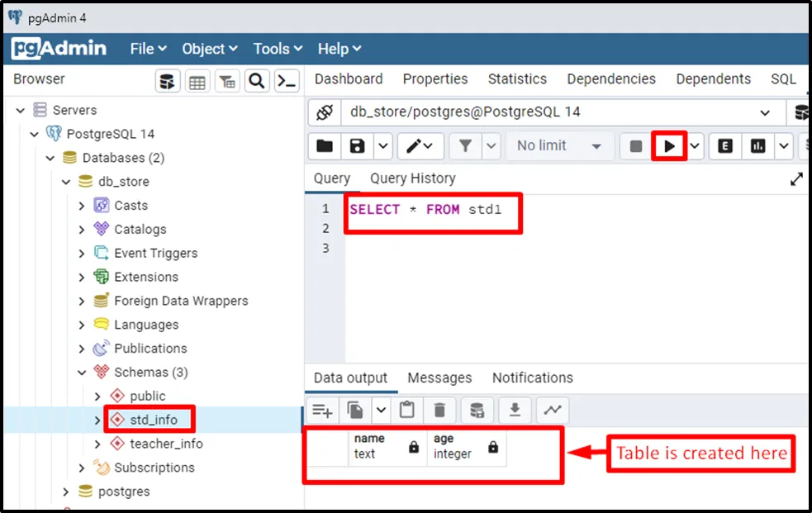Switch to the Query History tab
This screenshot has height=513, width=812.
(412, 178)
